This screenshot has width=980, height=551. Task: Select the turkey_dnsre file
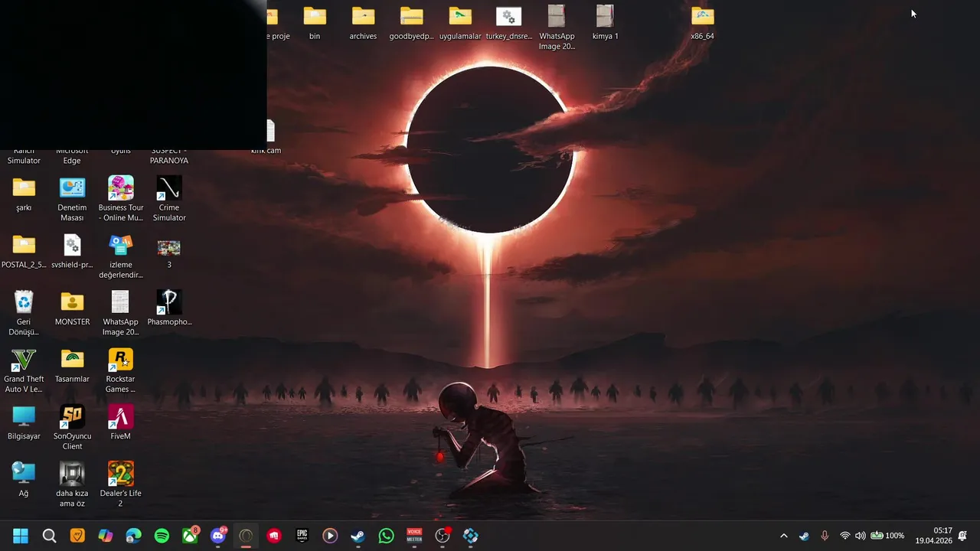point(508,22)
